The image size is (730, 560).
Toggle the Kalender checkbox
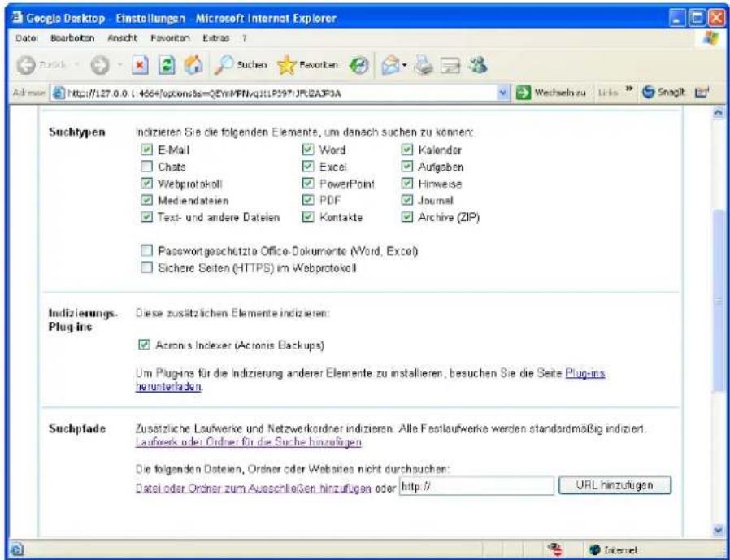point(407,149)
